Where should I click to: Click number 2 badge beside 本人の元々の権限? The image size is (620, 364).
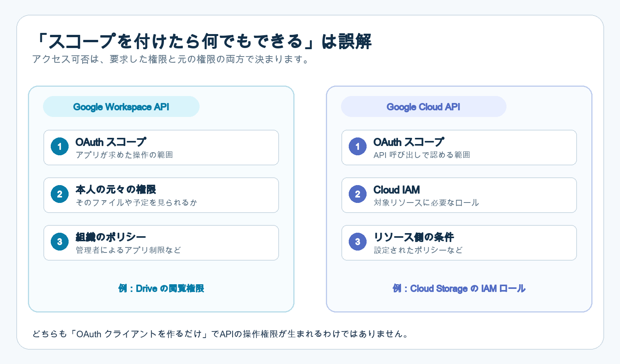pos(60,194)
